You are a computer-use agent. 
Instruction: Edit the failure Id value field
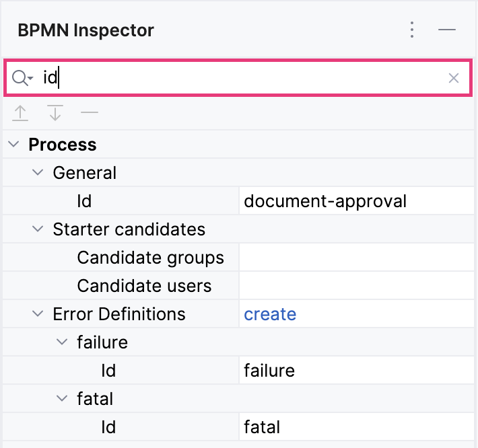tap(357, 371)
